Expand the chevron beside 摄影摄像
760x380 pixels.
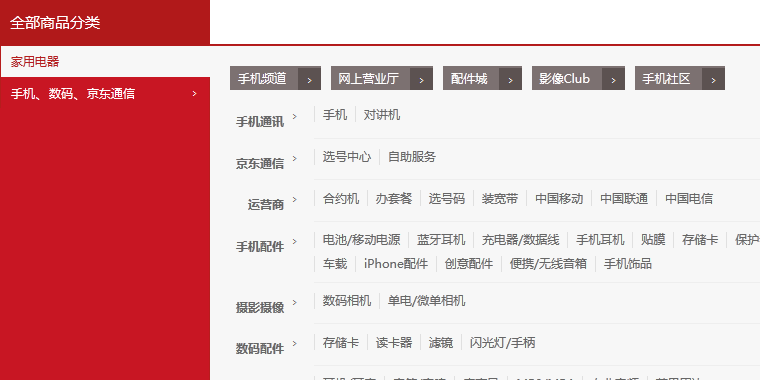click(x=295, y=302)
